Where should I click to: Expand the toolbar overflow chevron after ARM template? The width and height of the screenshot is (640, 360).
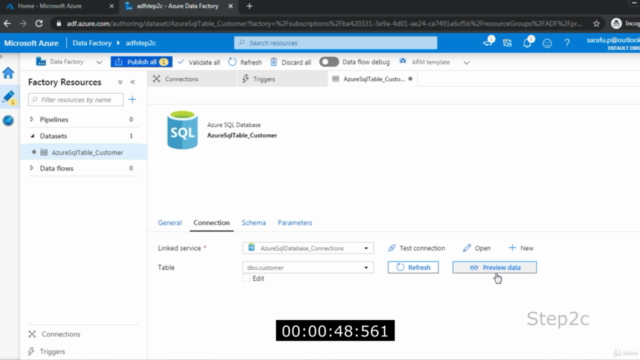point(467,62)
